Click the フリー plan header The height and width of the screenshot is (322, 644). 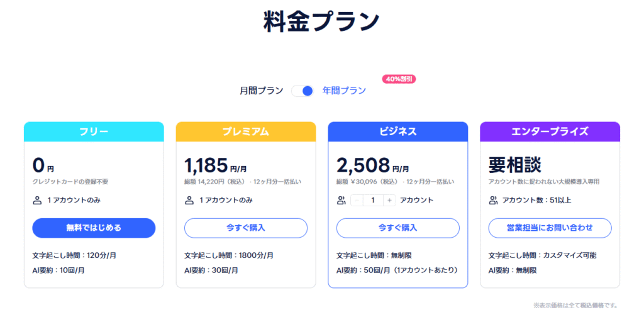94,131
